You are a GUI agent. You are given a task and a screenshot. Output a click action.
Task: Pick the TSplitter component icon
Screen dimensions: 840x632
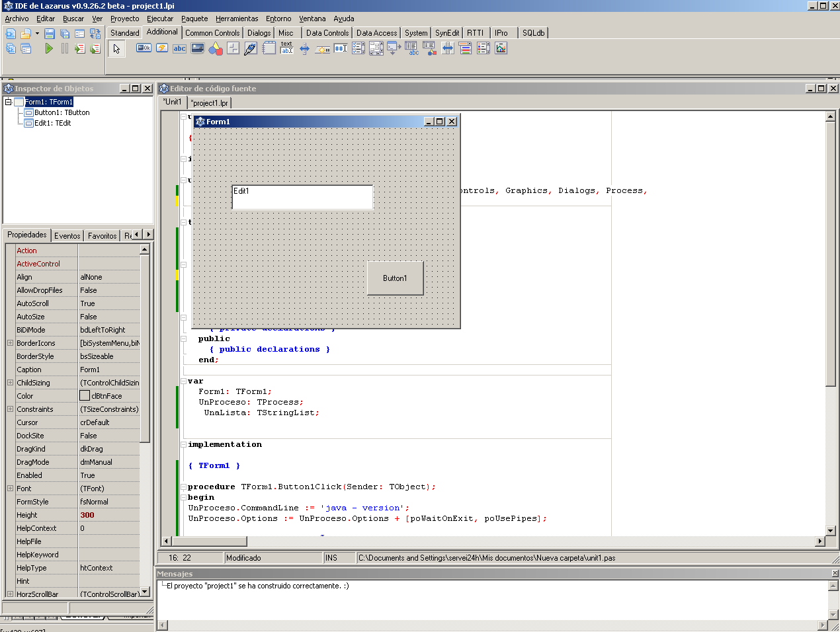point(304,48)
